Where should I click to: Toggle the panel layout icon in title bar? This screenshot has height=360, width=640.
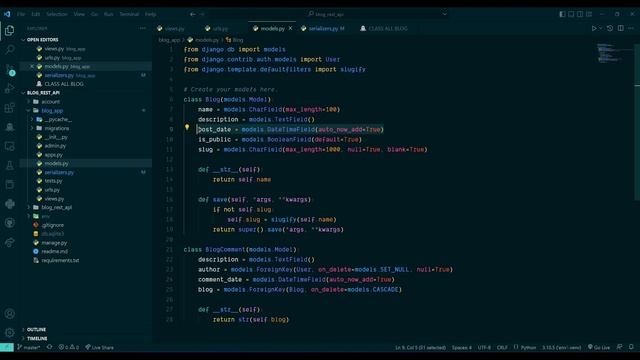(571, 14)
